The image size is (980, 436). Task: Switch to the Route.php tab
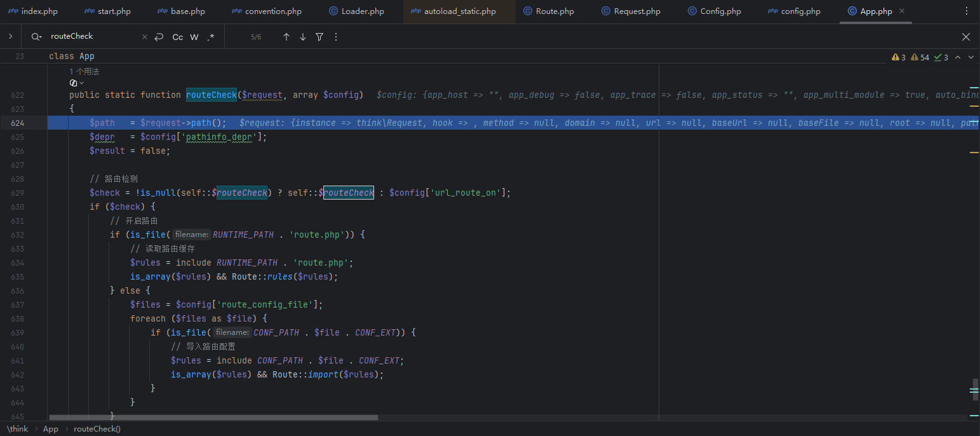tap(549, 11)
